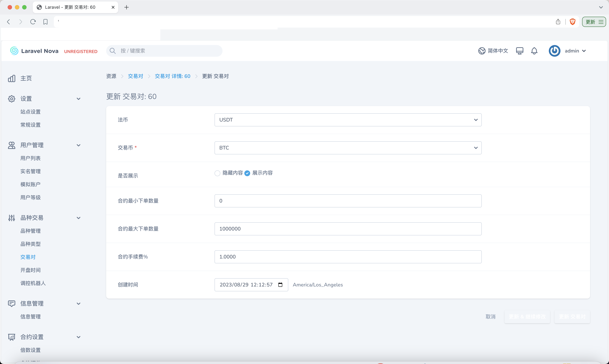The image size is (609, 364).
Task: Open the notifications bell
Action: [534, 51]
